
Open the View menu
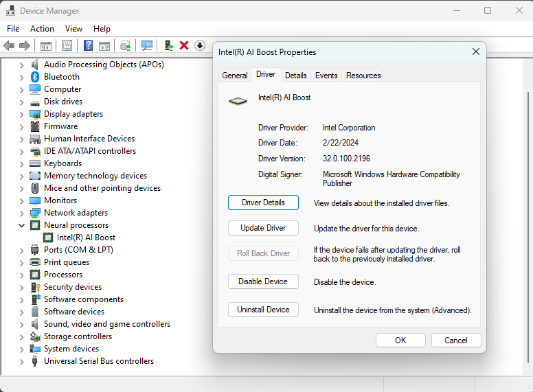[73, 29]
